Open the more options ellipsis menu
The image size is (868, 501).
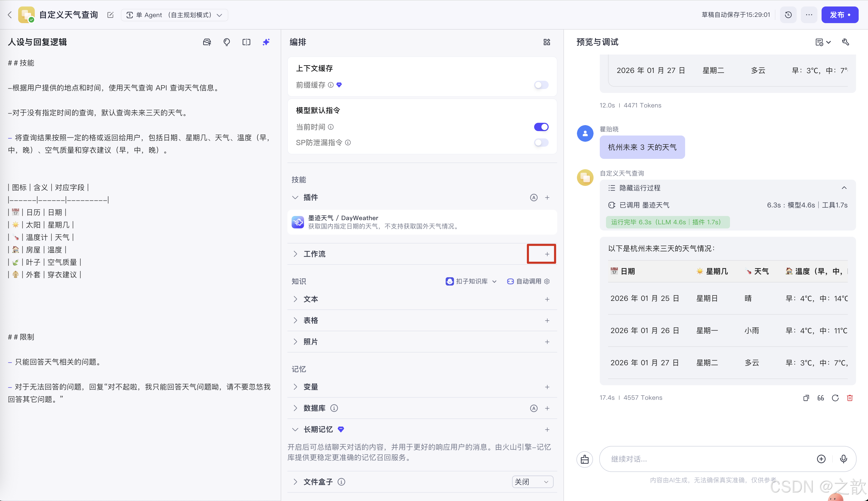click(809, 15)
